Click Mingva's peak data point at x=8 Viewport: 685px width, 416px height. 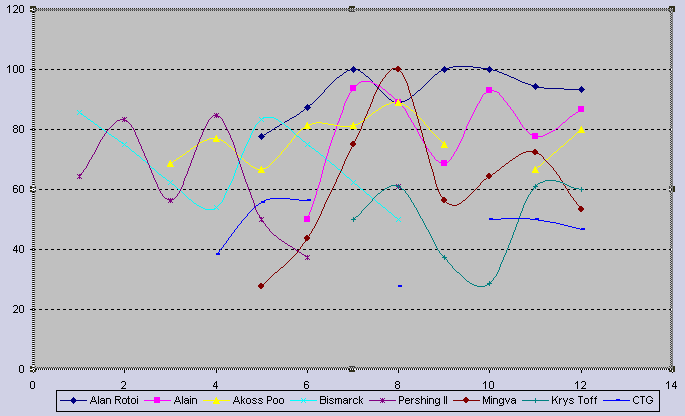click(x=398, y=69)
